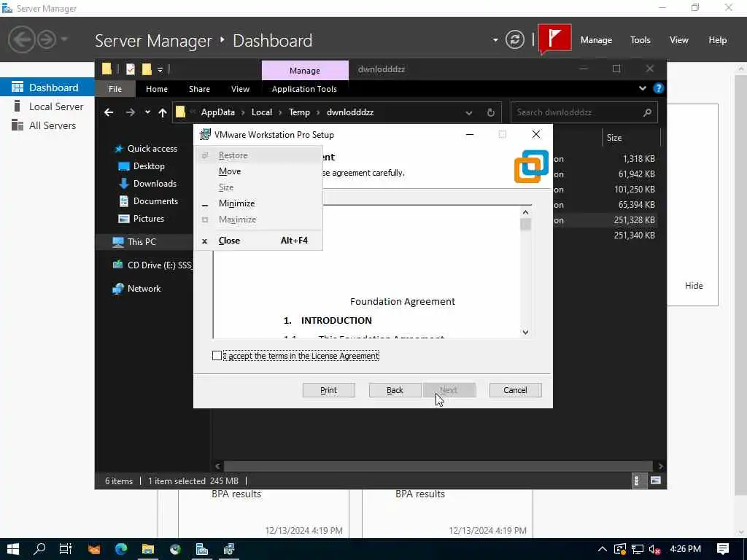Click Hide link in Server Manager
This screenshot has height=560, width=747.
[x=694, y=286]
